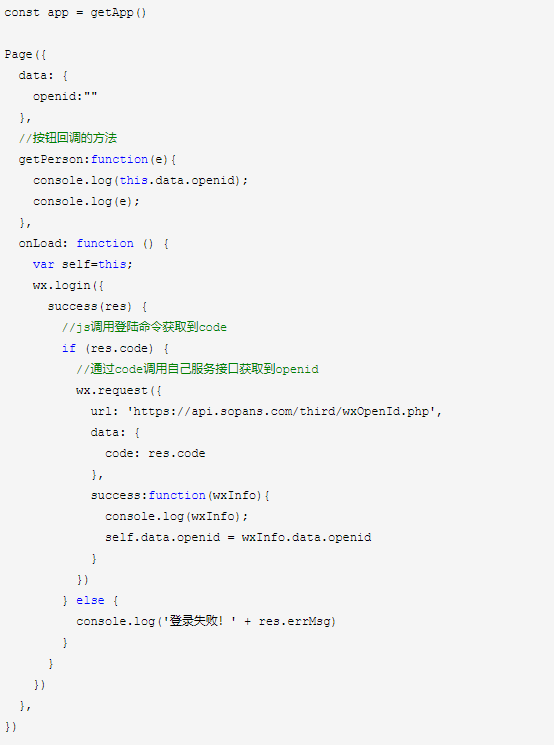Click the wx.login({ call

tap(68, 286)
